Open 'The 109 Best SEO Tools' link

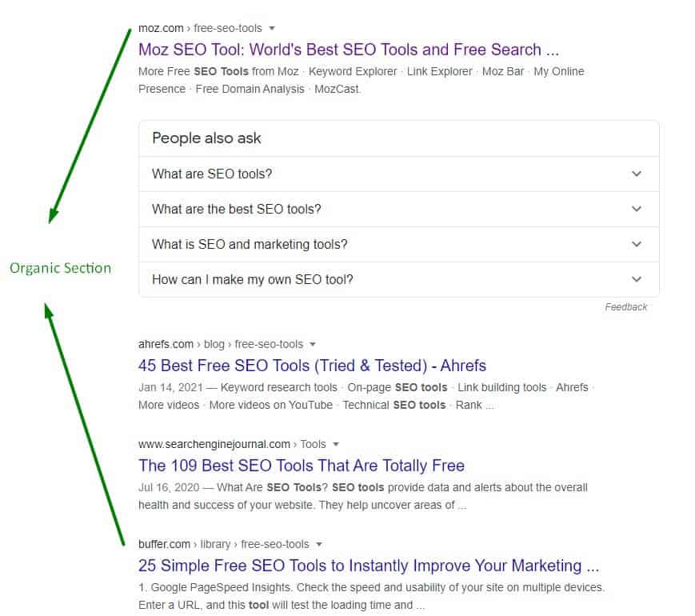click(x=302, y=466)
